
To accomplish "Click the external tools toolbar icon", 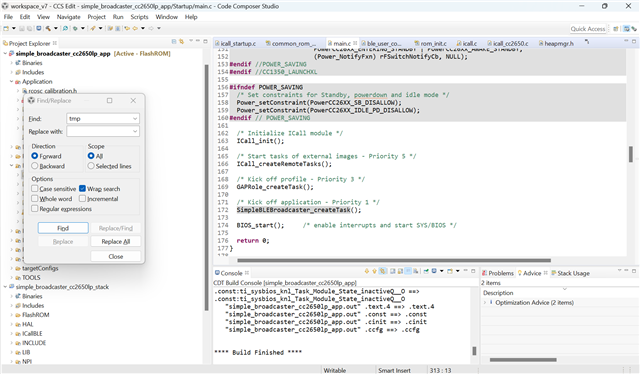I will pyautogui.click(x=93, y=29).
